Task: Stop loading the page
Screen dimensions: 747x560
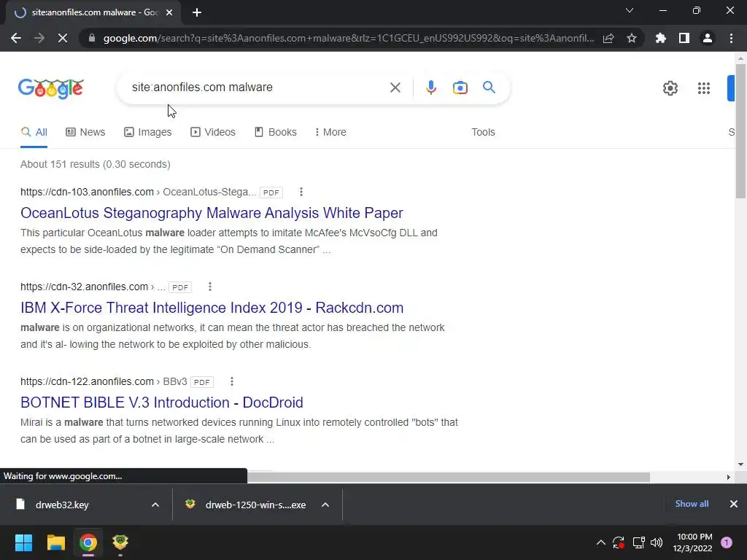Action: coord(63,38)
